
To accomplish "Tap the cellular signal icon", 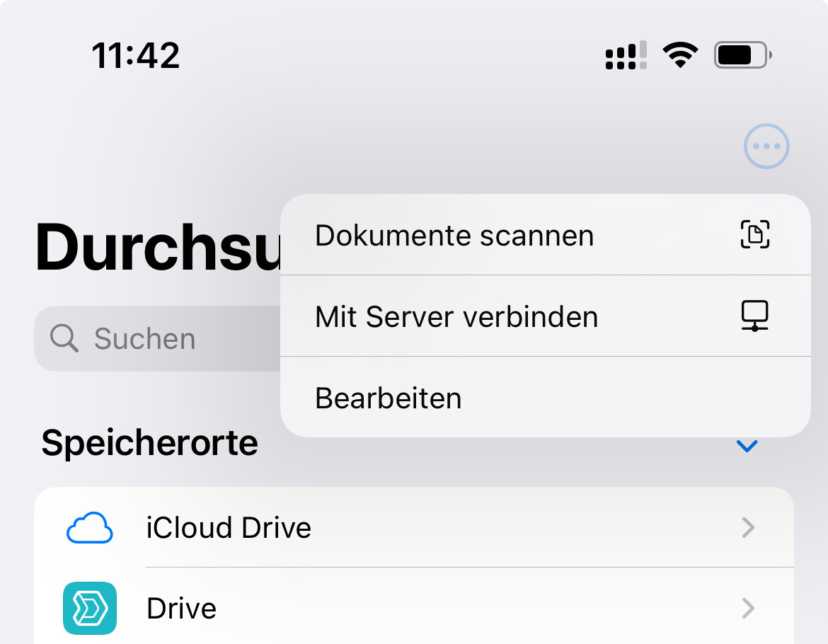I will tap(626, 55).
